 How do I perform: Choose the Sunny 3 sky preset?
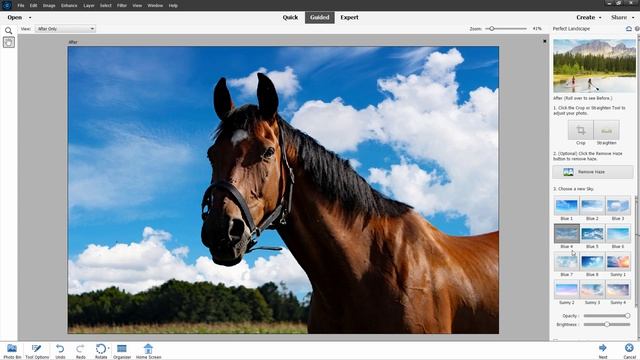point(592,290)
